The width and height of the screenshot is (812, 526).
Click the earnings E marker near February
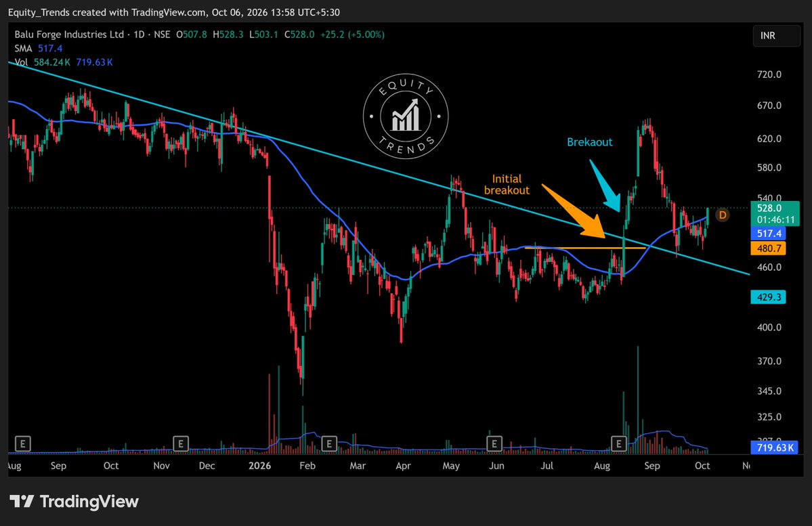coord(329,443)
